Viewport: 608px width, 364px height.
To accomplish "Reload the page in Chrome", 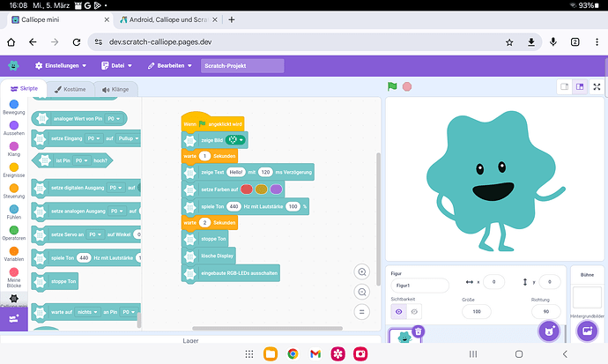I will 77,42.
